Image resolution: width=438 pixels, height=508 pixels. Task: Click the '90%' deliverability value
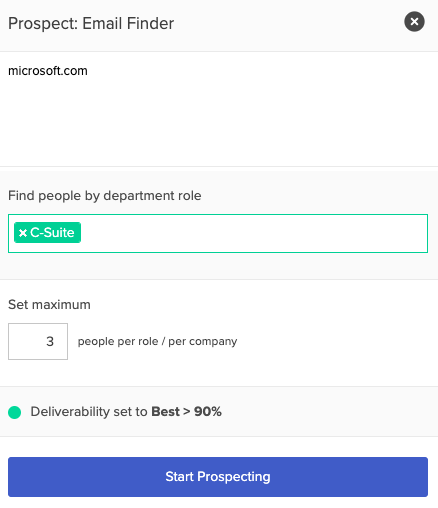[x=208, y=412]
